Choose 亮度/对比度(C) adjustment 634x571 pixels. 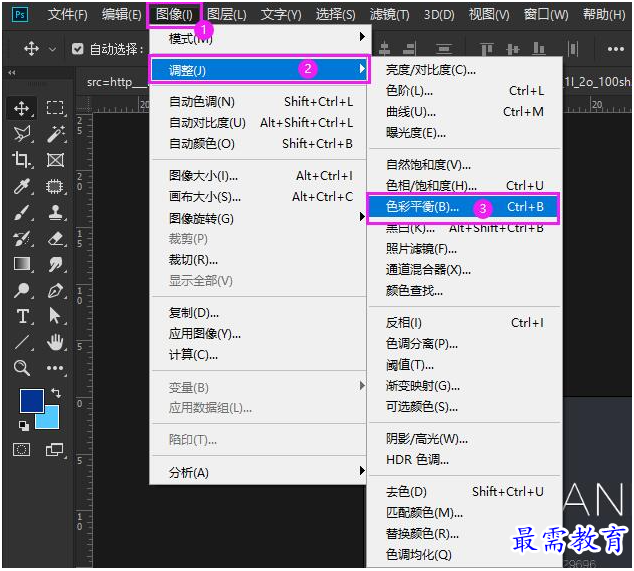pyautogui.click(x=465, y=70)
